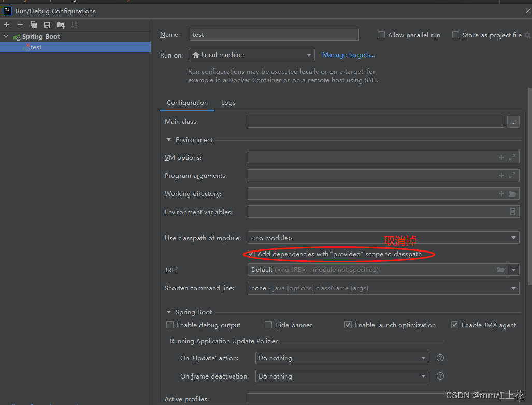
Task: Click the Main class input field
Action: (x=376, y=122)
